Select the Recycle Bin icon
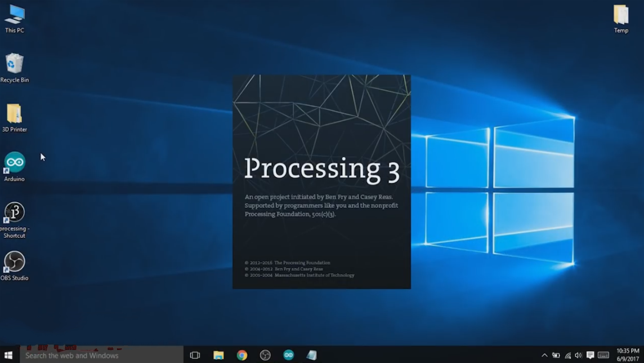Image resolution: width=644 pixels, height=363 pixels. point(15,68)
